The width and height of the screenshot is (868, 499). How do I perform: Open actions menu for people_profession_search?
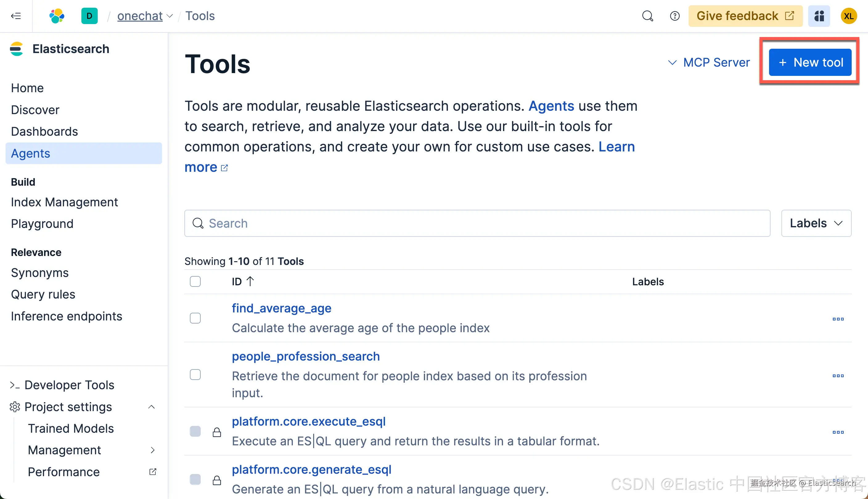pos(838,376)
